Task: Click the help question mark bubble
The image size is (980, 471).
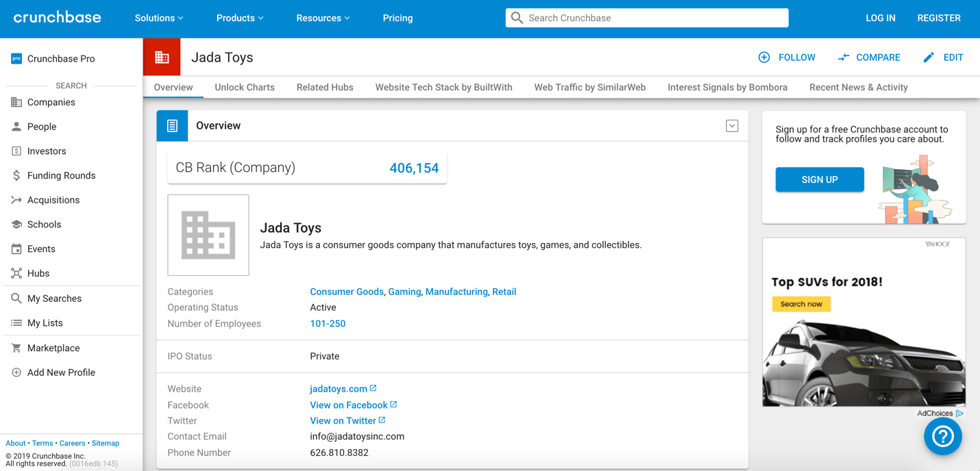Action: [942, 436]
